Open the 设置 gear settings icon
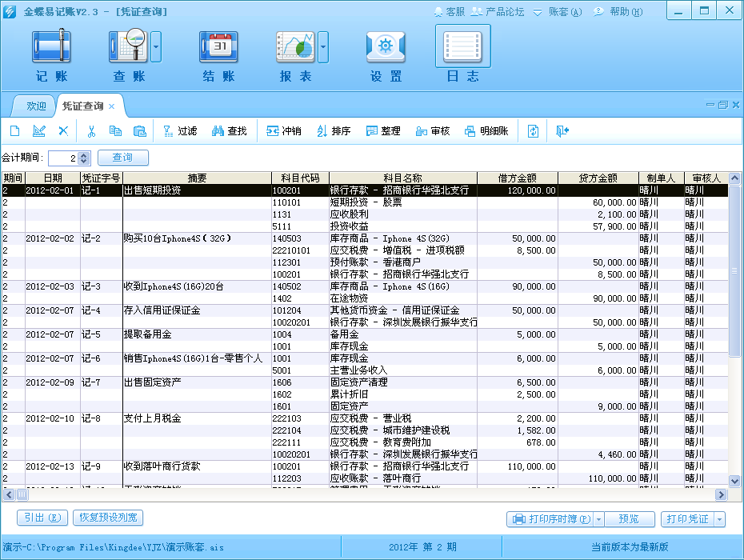This screenshot has width=744, height=560. [386, 46]
